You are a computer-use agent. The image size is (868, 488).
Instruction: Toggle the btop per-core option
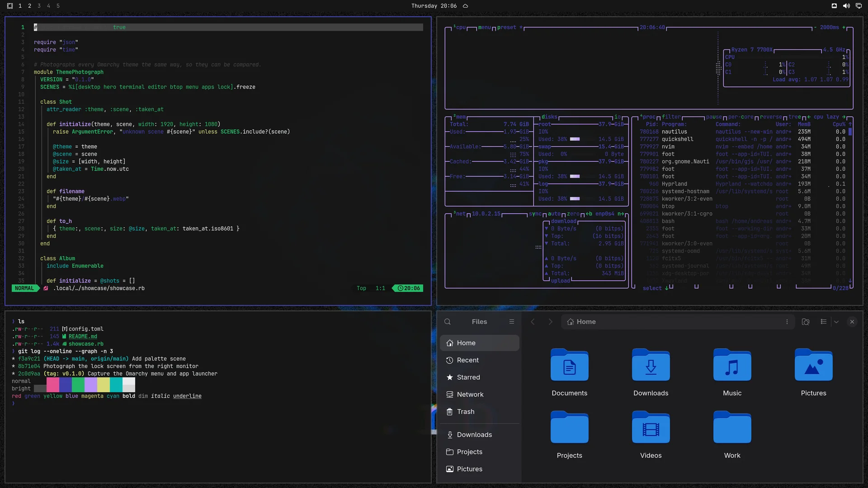[741, 117]
